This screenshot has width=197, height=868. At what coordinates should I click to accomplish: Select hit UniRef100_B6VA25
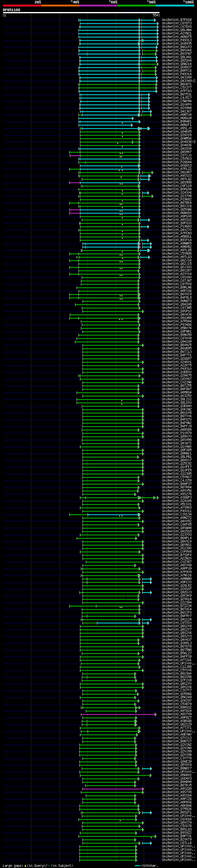[177, 345]
